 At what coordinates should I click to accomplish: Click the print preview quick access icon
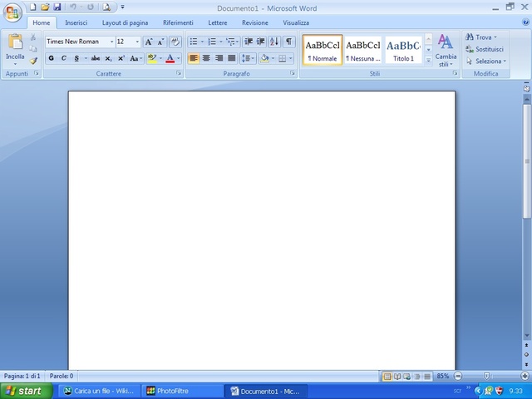tap(106, 7)
